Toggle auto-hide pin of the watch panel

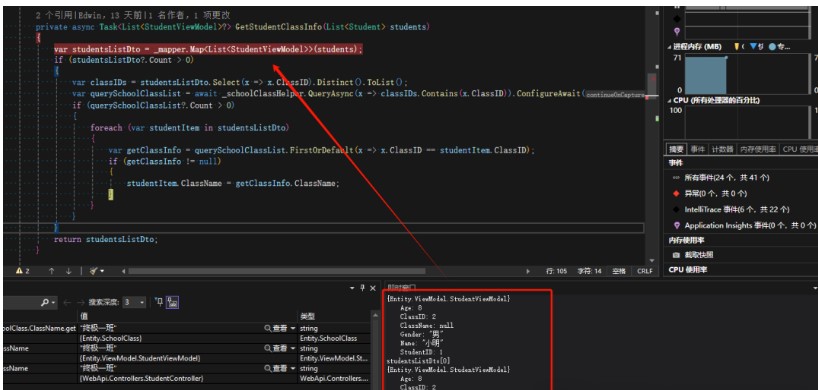(363, 288)
